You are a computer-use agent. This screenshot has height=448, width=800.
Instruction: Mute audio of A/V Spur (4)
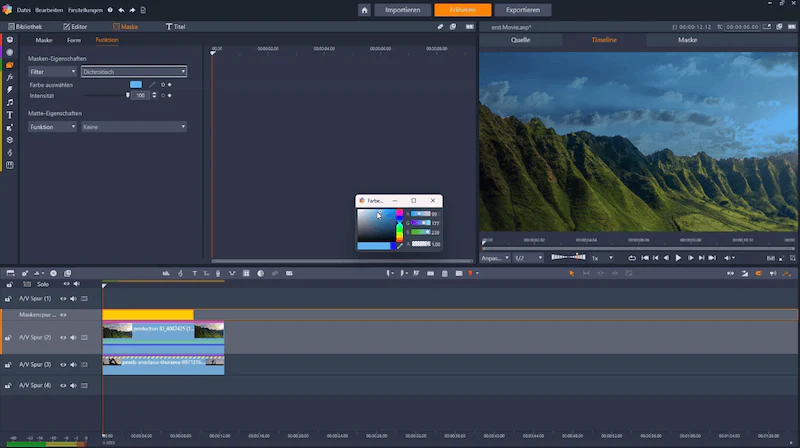(x=73, y=386)
